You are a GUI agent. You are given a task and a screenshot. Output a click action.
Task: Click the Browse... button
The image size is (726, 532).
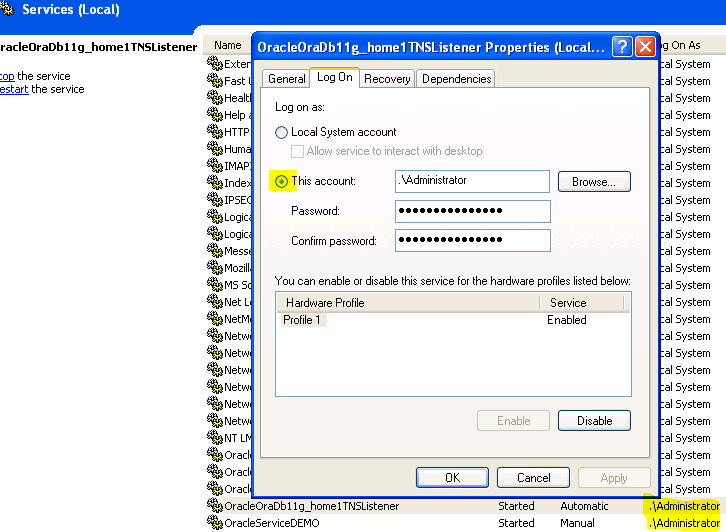coord(594,182)
